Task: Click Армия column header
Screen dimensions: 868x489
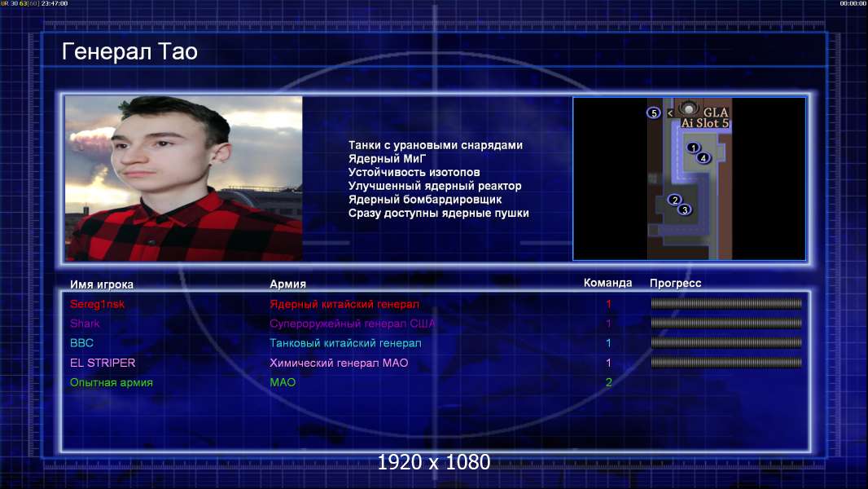Action: (288, 284)
